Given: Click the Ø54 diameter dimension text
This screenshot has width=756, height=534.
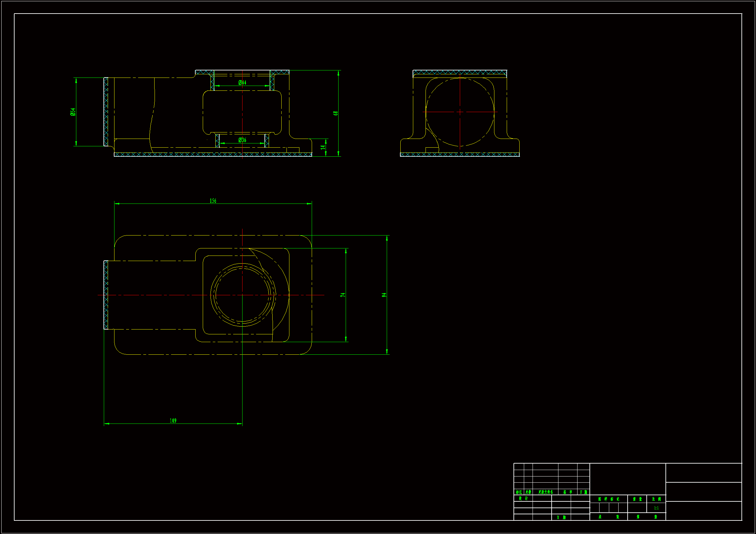Looking at the screenshot, I should pyautogui.click(x=73, y=112).
